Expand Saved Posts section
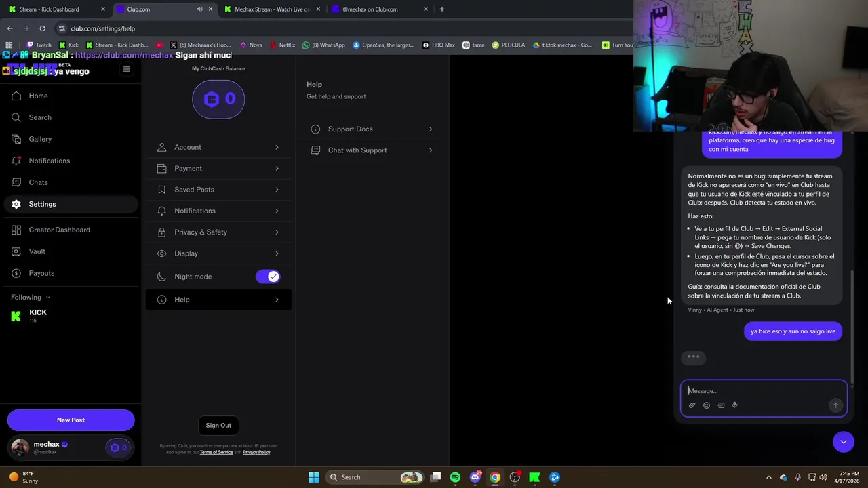Screen dimensions: 868x488 coord(218,190)
